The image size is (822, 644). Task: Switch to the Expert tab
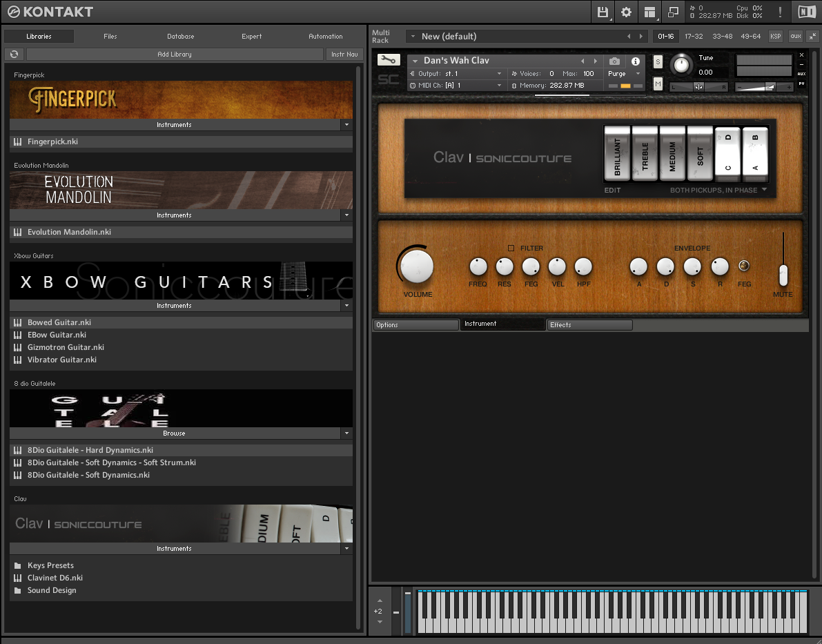click(x=252, y=36)
